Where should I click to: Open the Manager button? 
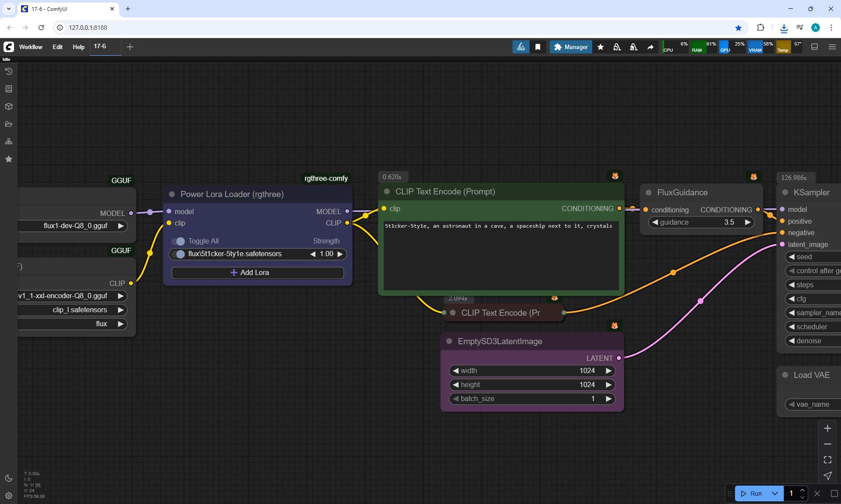(571, 47)
